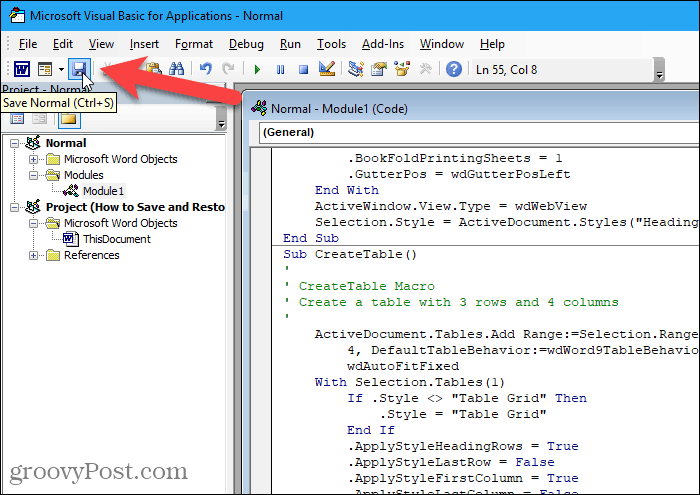Switch to Microsoft Word view icon
This screenshot has width=700, height=495.
[x=22, y=69]
